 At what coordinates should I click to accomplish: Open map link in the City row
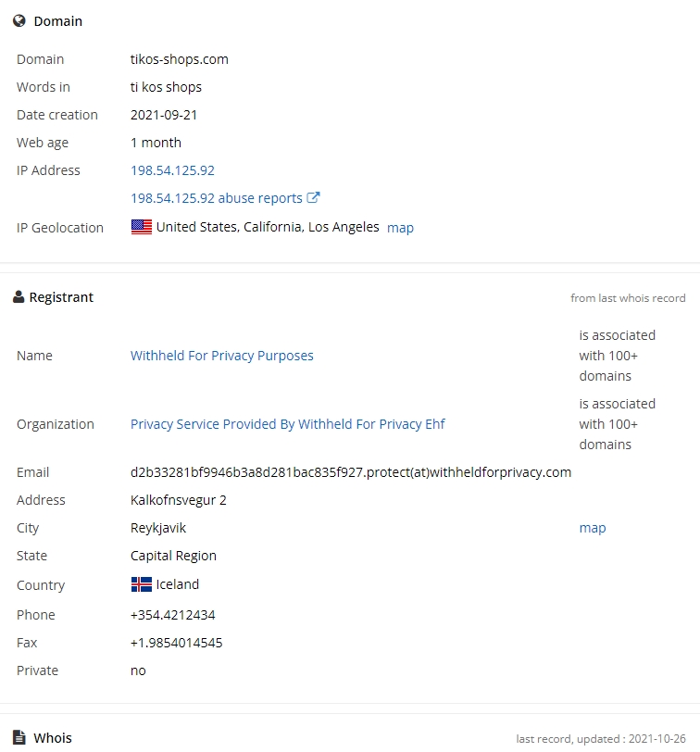pyautogui.click(x=593, y=528)
